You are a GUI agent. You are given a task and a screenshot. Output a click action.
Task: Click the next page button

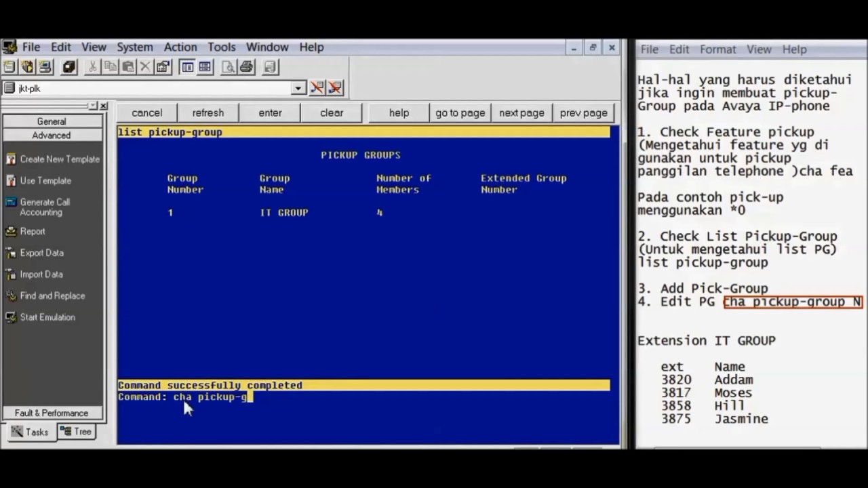(x=522, y=113)
